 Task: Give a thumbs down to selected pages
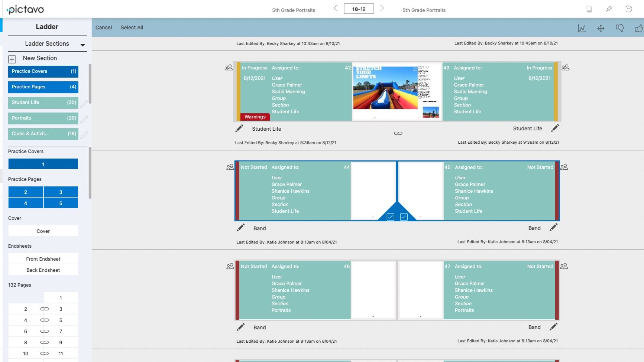click(x=620, y=28)
